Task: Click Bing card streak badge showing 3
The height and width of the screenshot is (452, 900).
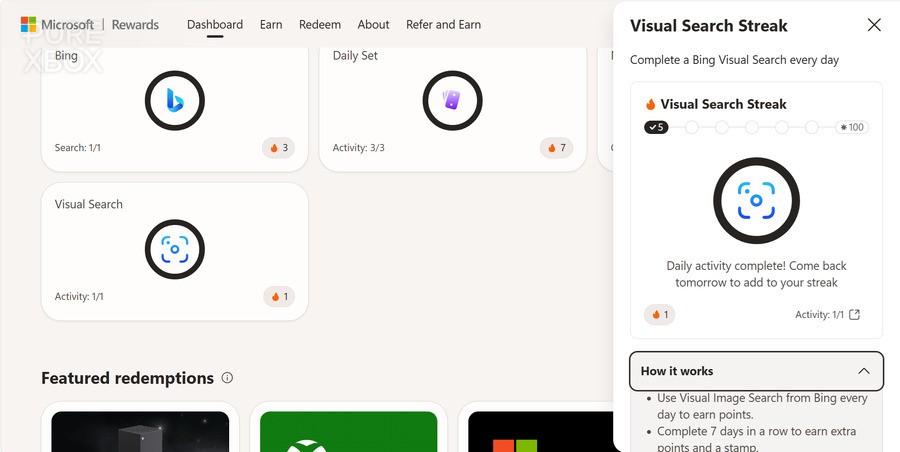Action: point(279,148)
